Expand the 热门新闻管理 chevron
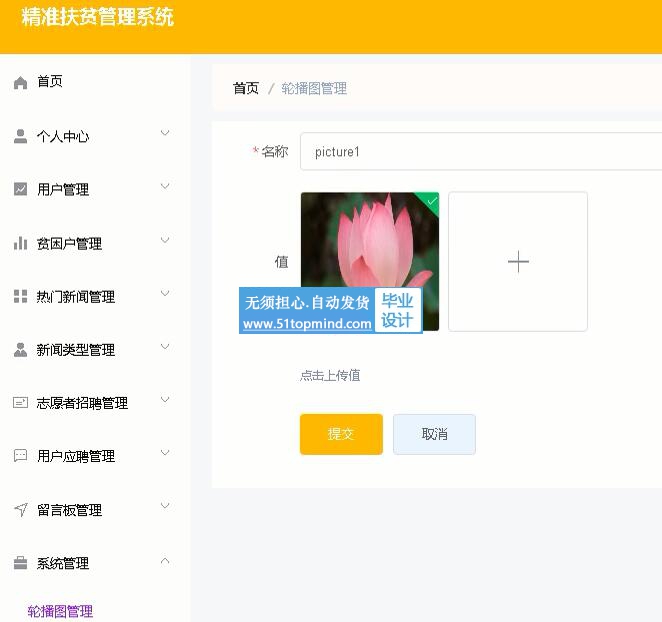This screenshot has height=622, width=662. pyautogui.click(x=165, y=293)
